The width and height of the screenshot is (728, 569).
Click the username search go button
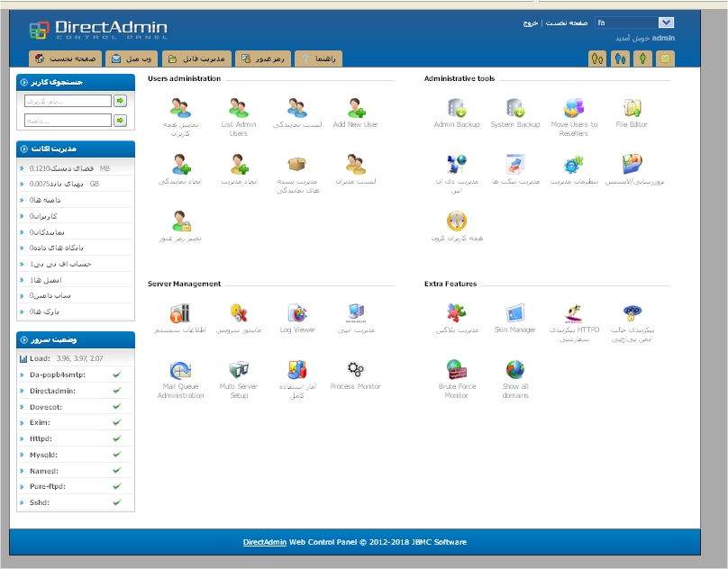point(120,100)
